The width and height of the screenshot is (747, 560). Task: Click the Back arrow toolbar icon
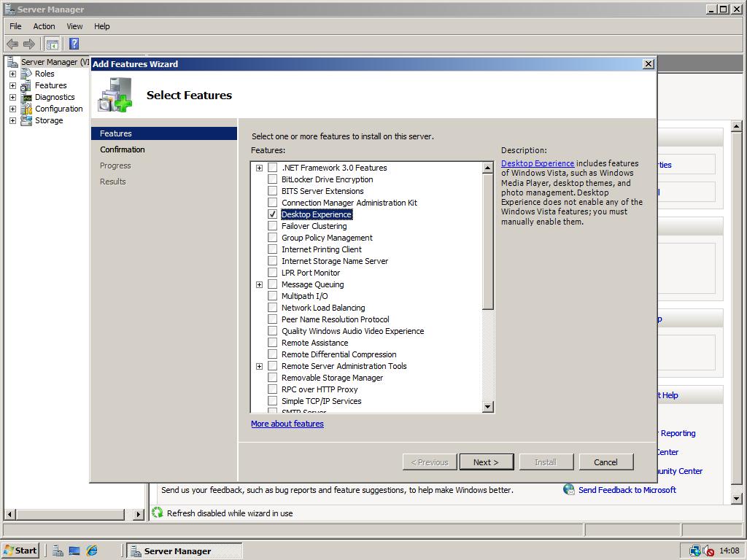12,44
